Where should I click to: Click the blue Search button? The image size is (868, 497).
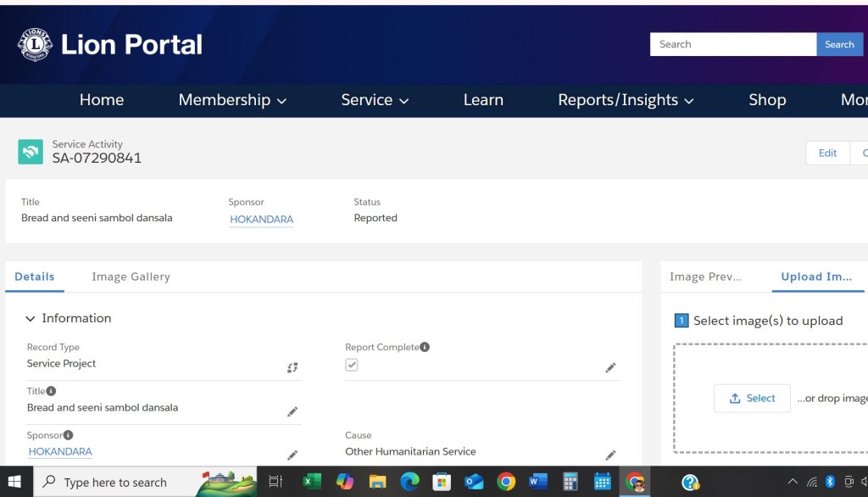pos(839,44)
